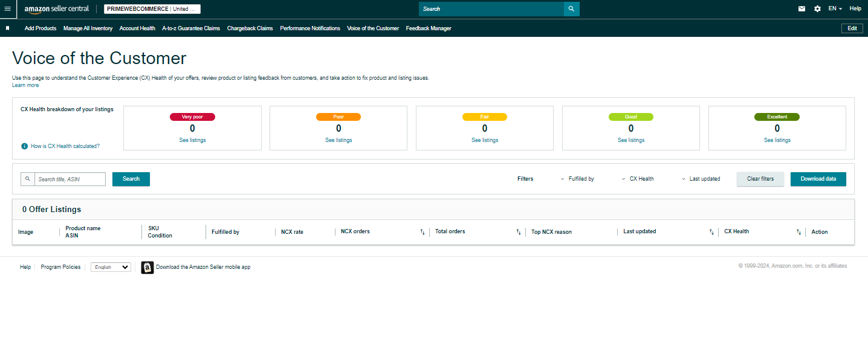Click the teal Search button
The height and width of the screenshot is (342, 868).
coord(131,179)
